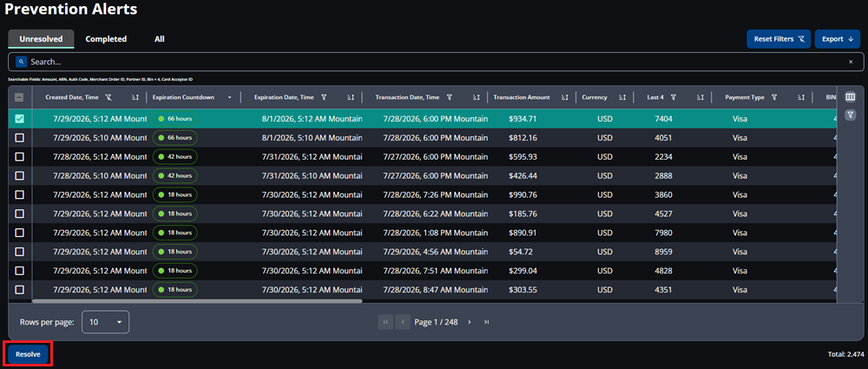Click the 66 hours badge for card 7404

tap(175, 119)
